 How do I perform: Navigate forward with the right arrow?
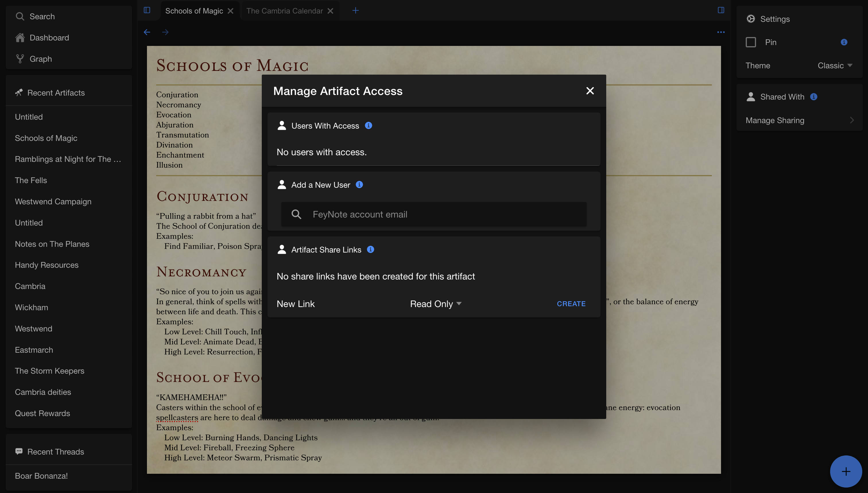165,32
